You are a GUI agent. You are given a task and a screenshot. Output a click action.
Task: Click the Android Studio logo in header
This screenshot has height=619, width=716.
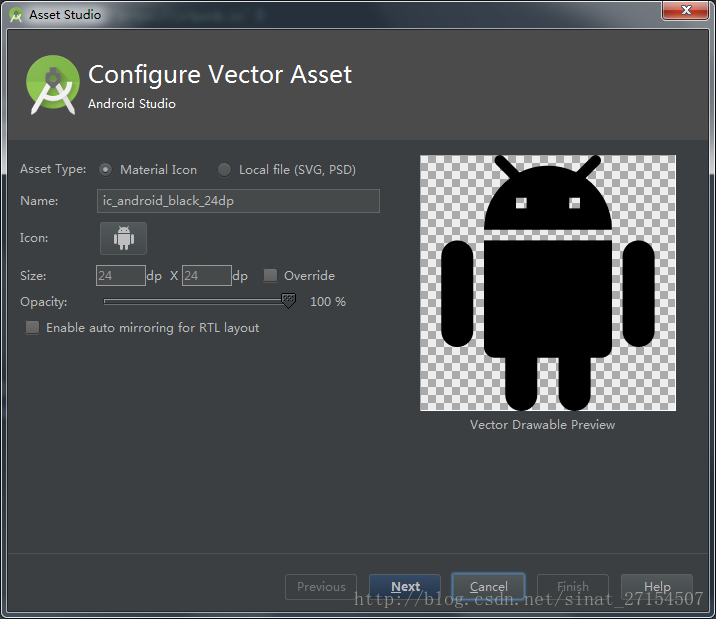click(53, 85)
